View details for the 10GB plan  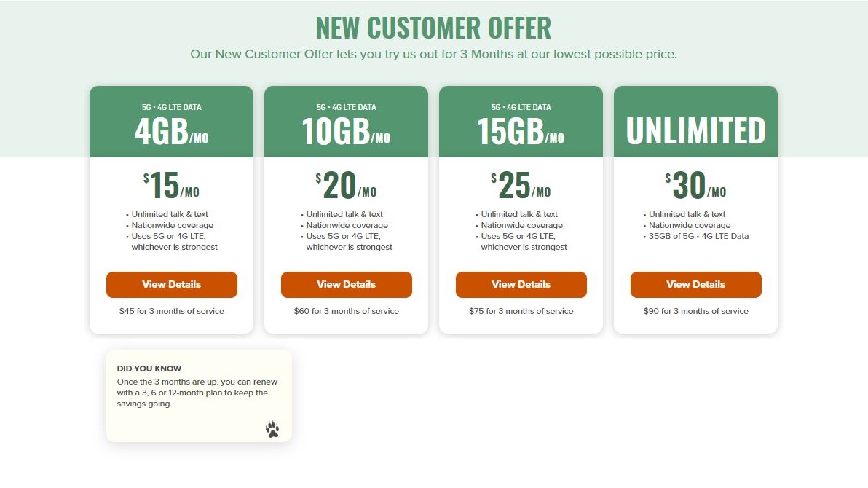pos(347,284)
